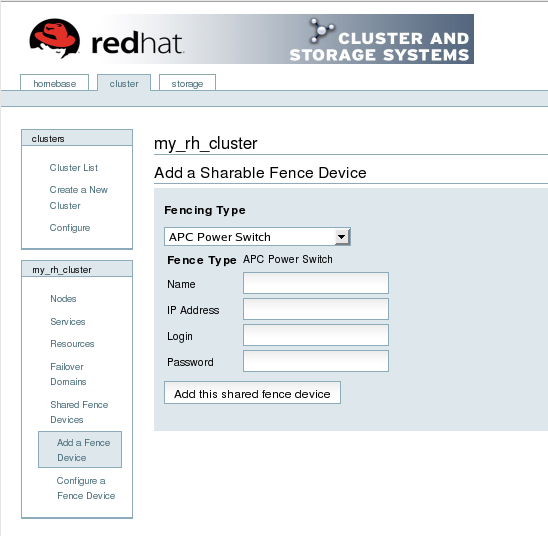Open the Resources link

coord(72,343)
